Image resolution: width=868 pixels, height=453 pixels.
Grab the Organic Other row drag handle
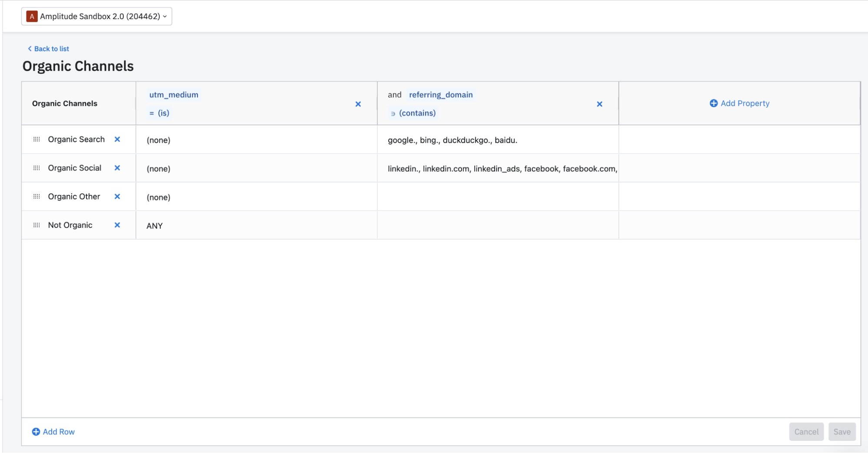[x=36, y=197]
